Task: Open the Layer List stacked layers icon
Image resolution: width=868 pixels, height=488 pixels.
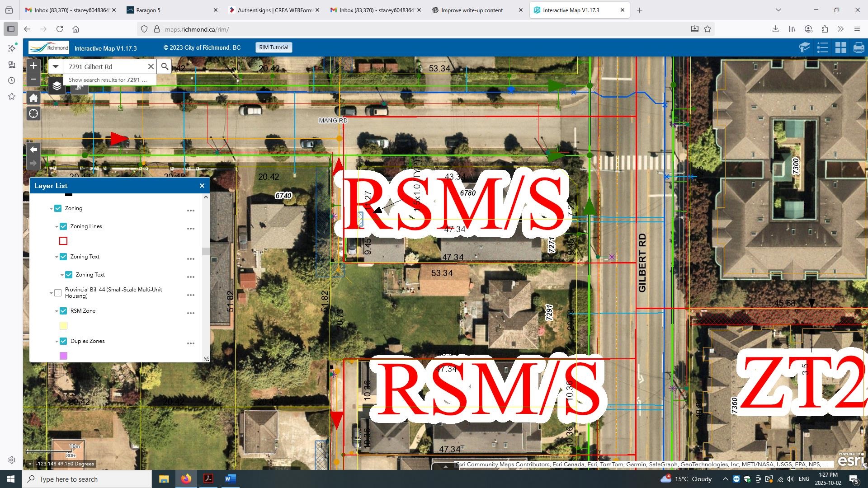Action: (x=57, y=85)
